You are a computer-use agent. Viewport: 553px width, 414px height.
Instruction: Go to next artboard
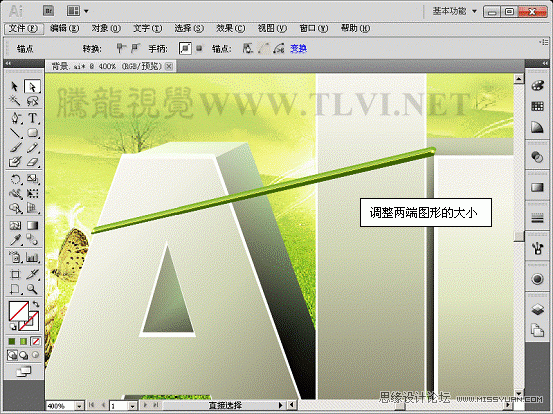pos(145,406)
